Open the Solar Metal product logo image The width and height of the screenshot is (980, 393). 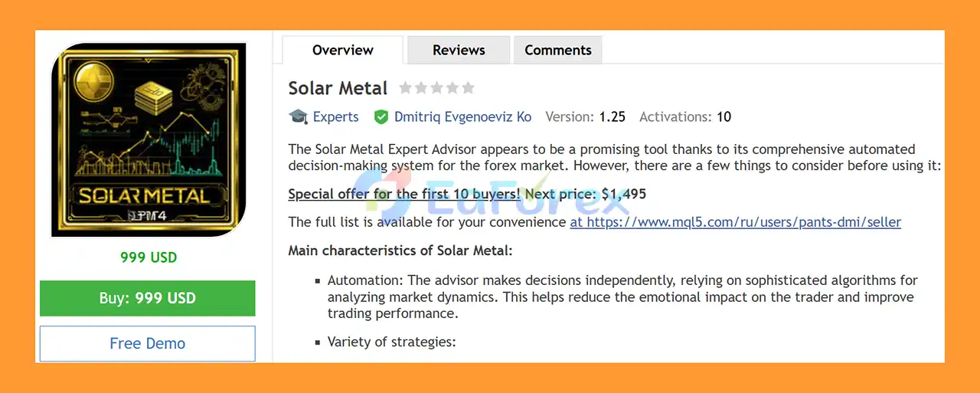149,140
